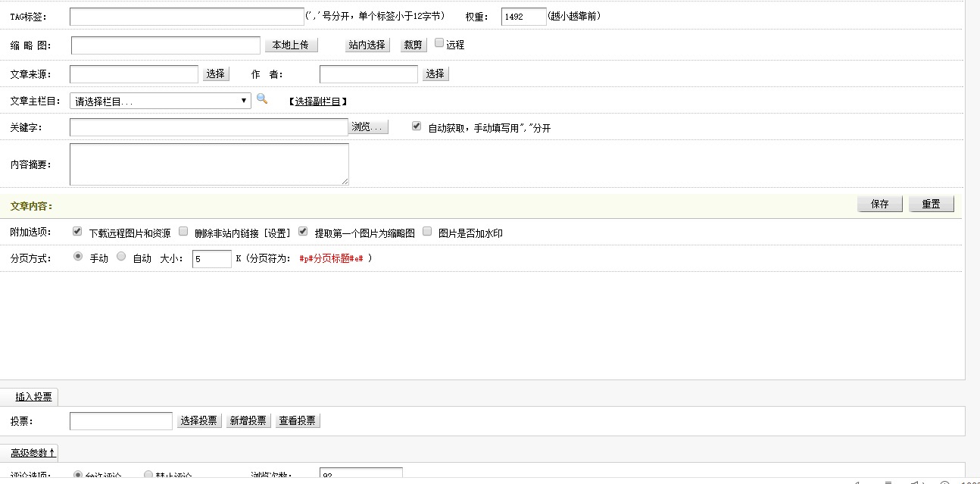Enable 图片是否加水印 option
Image resolution: width=980 pixels, height=484 pixels.
[426, 231]
